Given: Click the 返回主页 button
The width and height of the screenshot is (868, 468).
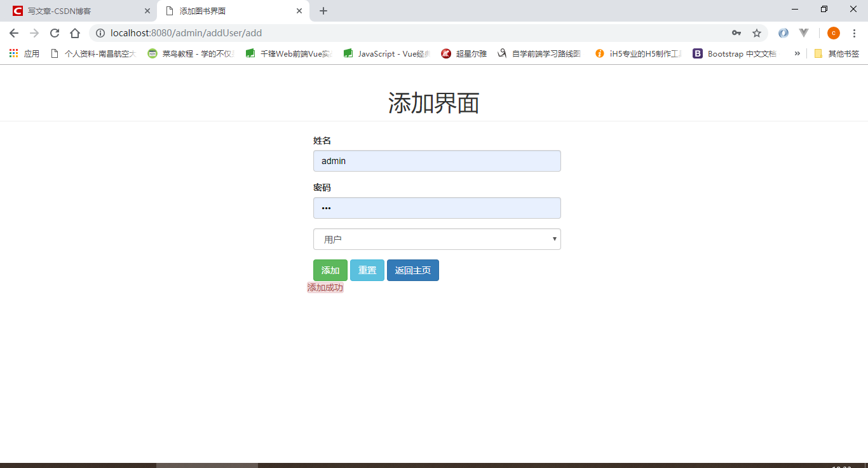Looking at the screenshot, I should (x=412, y=270).
